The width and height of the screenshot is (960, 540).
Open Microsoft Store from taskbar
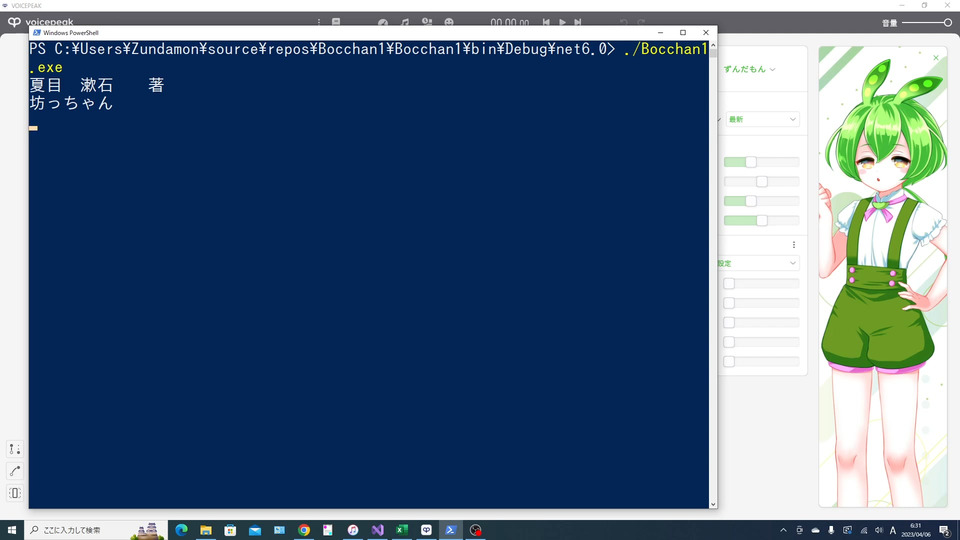pyautogui.click(x=230, y=530)
